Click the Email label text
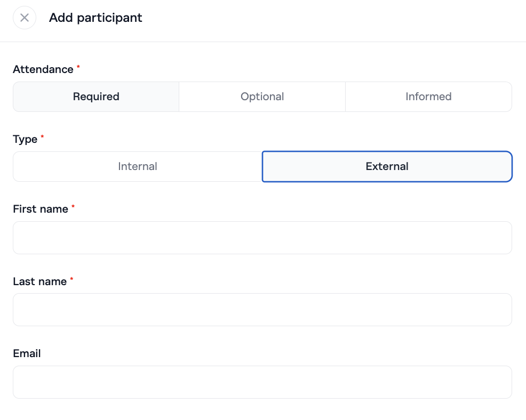 [x=27, y=353]
